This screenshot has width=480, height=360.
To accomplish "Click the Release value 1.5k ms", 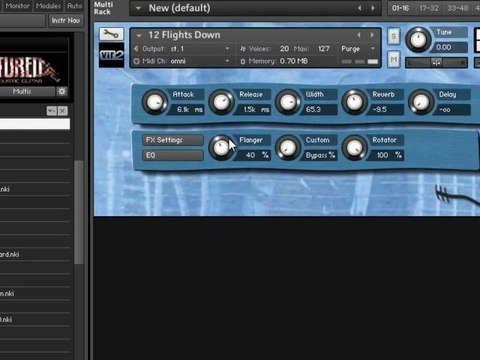I will [255, 109].
